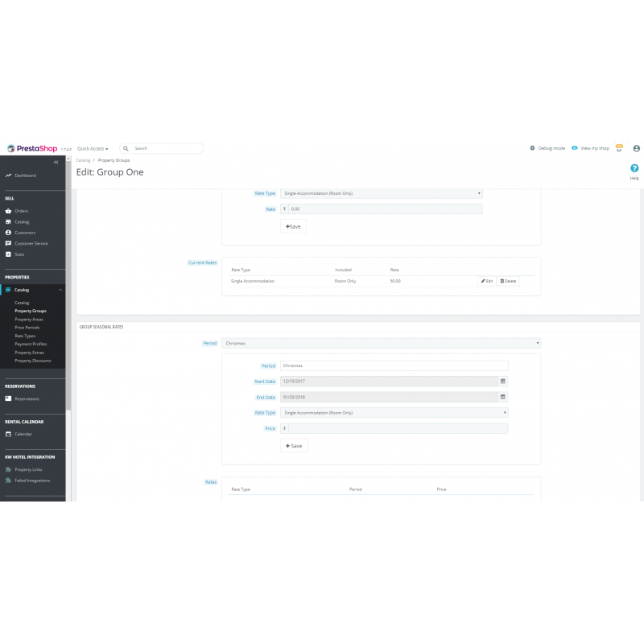The width and height of the screenshot is (644, 644).
Task: Select Rate Types submenu item
Action: 25,336
